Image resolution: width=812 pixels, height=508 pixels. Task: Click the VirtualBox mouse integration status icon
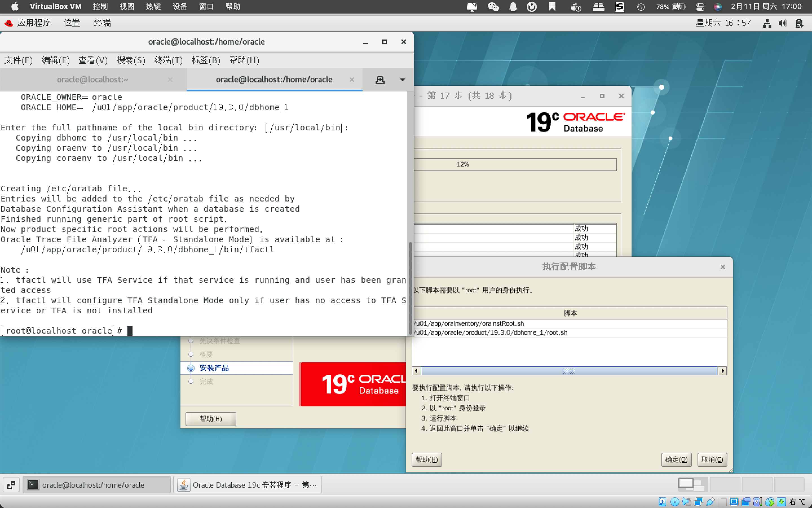tap(770, 502)
